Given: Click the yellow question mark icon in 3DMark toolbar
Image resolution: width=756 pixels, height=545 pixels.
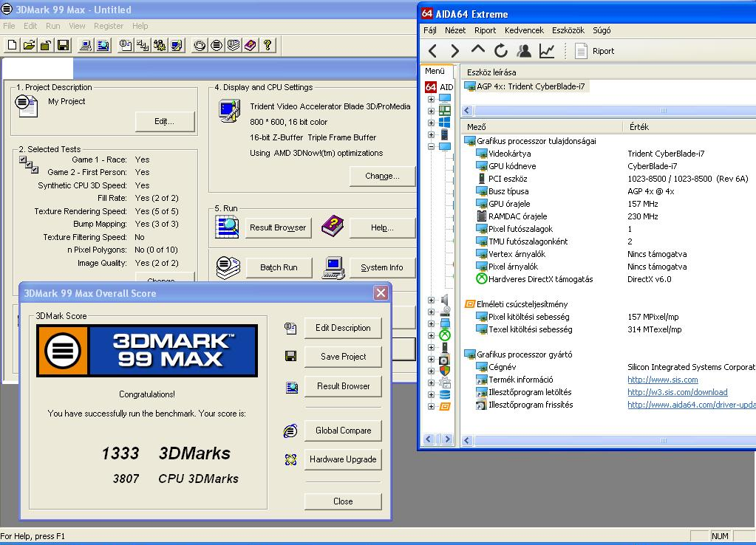Looking at the screenshot, I should point(268,45).
